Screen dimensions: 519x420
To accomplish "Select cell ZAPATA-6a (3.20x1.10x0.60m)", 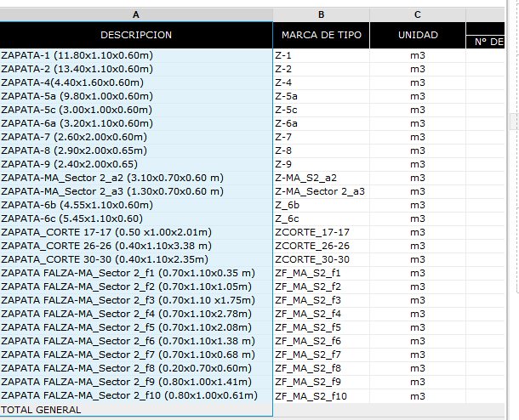I will (136, 123).
